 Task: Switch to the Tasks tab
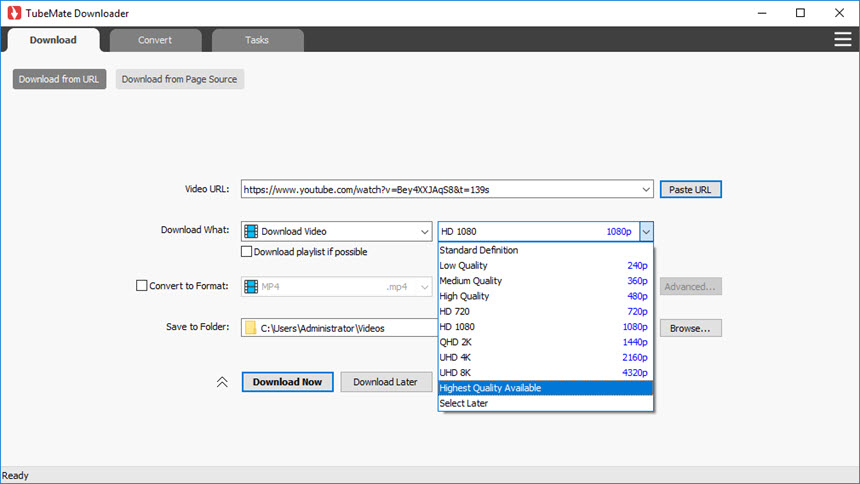point(257,40)
